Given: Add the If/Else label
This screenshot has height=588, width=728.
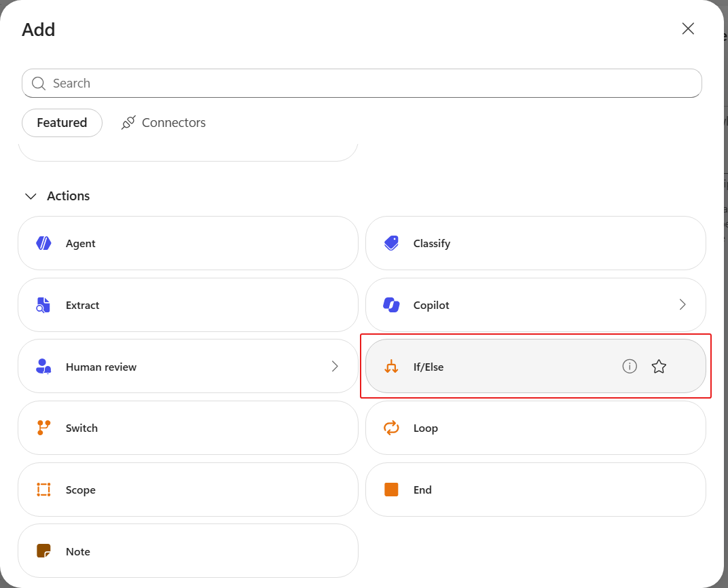Looking at the screenshot, I should [x=429, y=367].
